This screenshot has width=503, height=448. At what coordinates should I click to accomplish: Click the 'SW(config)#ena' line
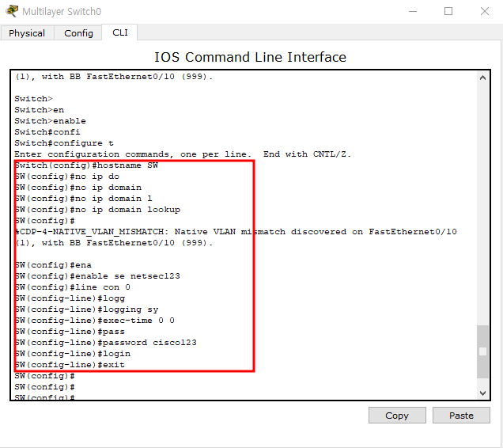click(53, 265)
